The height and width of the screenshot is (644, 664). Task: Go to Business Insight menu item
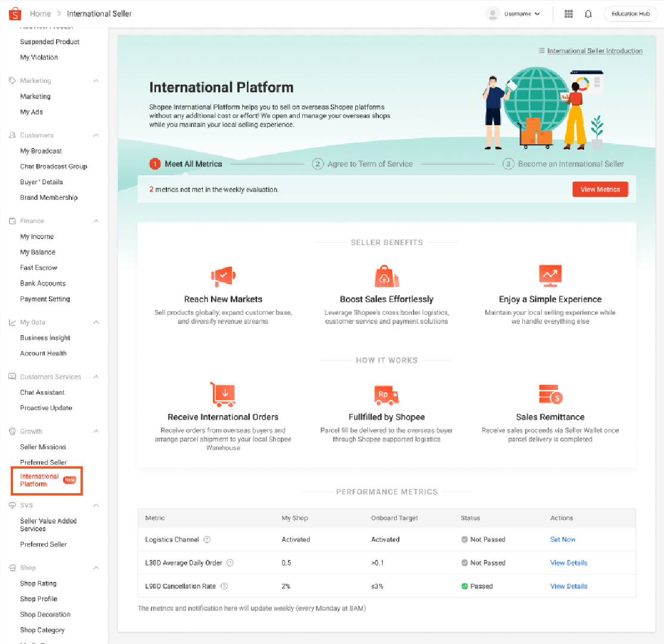[45, 338]
